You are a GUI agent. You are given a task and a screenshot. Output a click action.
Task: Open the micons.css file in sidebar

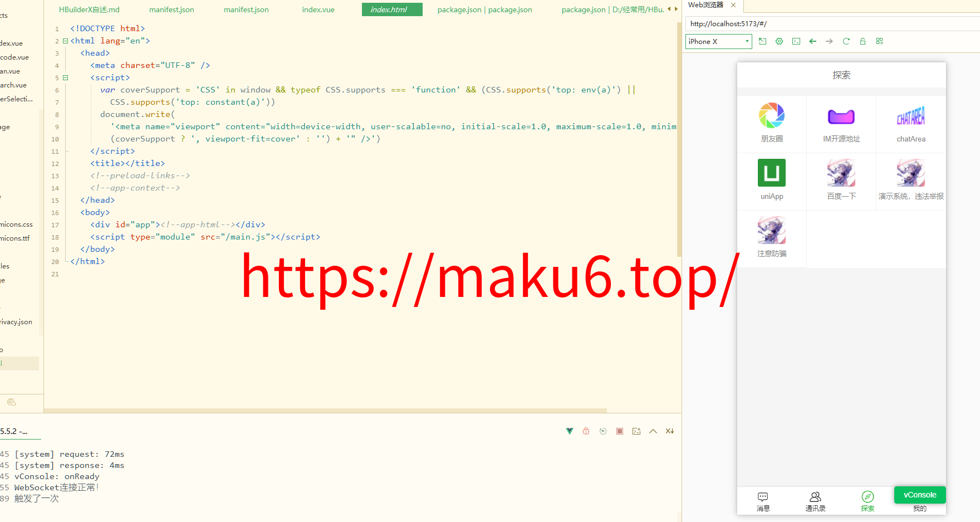(x=17, y=225)
